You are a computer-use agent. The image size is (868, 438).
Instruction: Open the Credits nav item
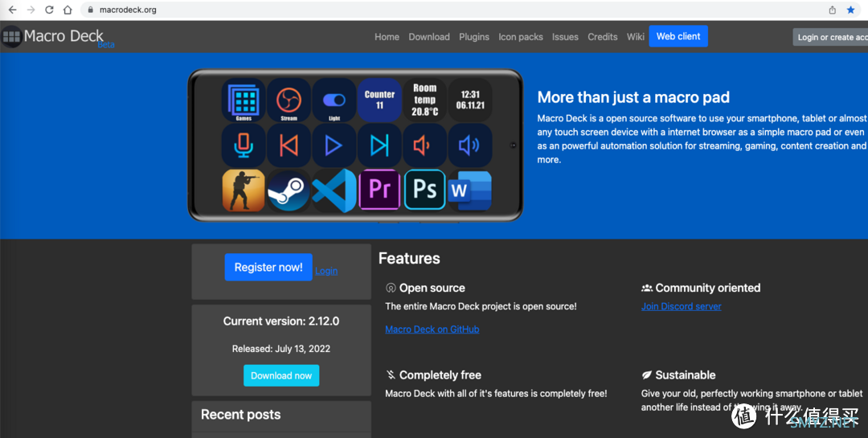click(x=602, y=36)
